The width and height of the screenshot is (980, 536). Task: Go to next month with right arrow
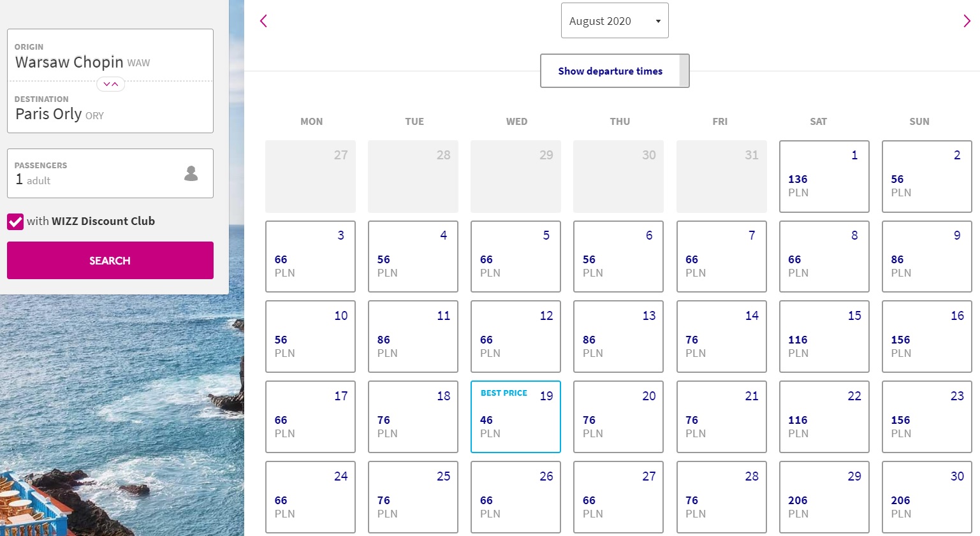(967, 21)
